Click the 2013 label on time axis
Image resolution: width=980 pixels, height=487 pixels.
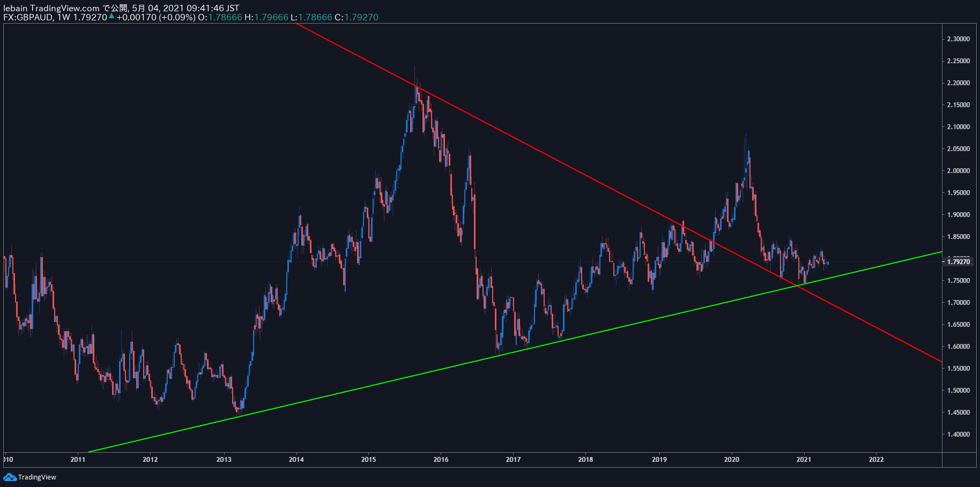[224, 460]
